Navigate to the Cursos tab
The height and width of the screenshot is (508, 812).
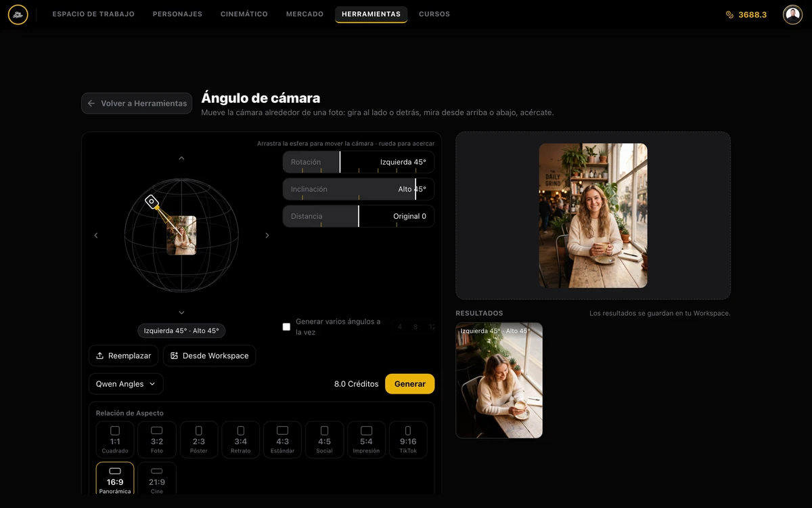pos(434,14)
